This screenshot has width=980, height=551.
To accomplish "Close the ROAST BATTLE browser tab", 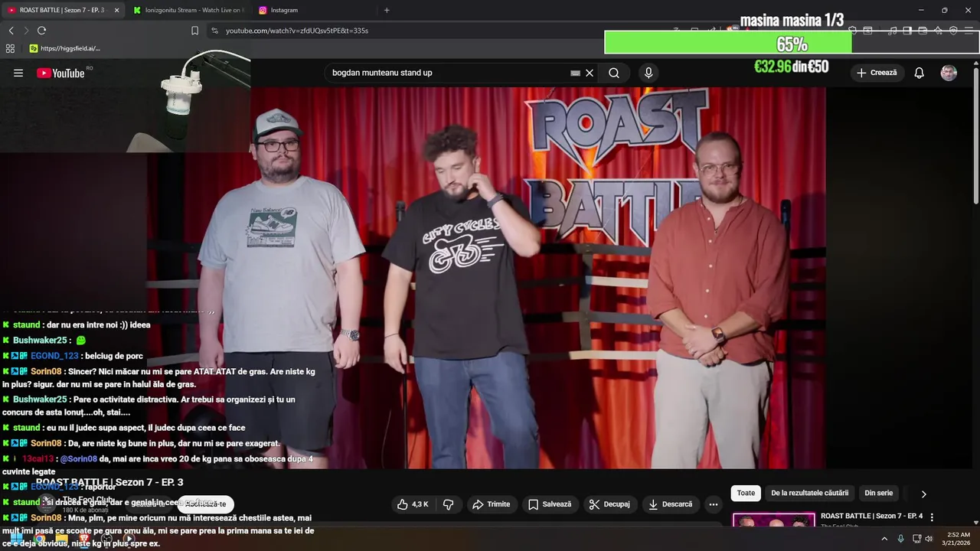I will (x=116, y=10).
